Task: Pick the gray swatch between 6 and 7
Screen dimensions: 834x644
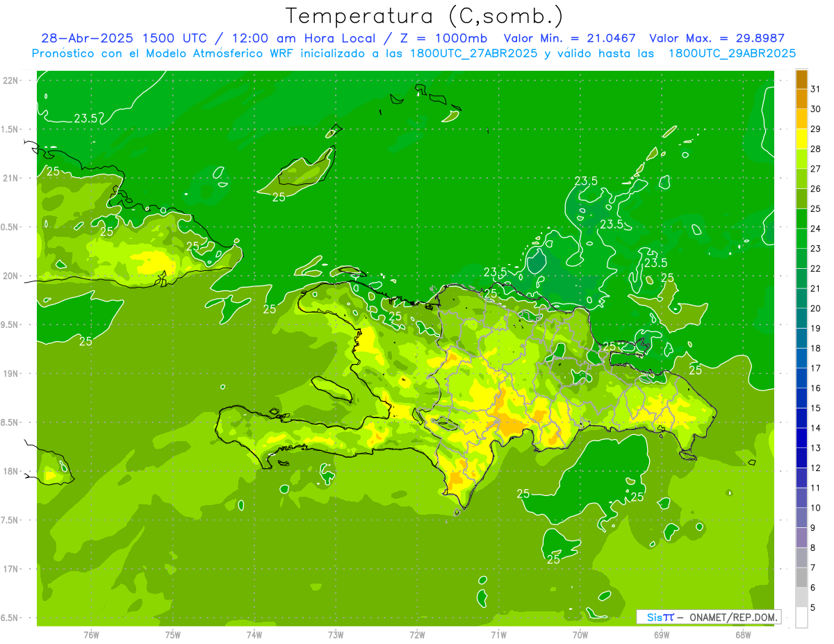Action: 801,578
